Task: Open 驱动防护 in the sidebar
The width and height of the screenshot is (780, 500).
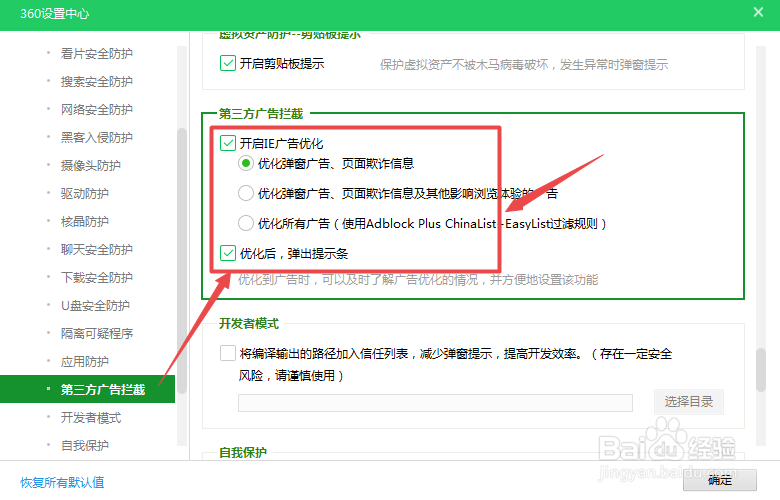Action: (85, 193)
